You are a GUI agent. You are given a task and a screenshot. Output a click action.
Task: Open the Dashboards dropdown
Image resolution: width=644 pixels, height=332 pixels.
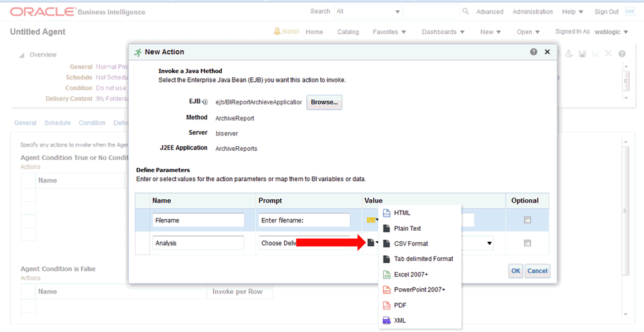[x=443, y=32]
